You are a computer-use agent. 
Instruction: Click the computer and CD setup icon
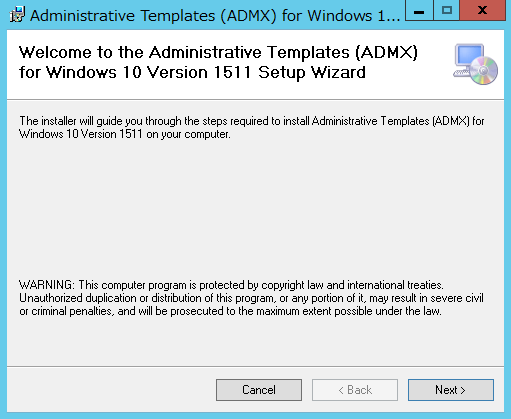pos(476,64)
